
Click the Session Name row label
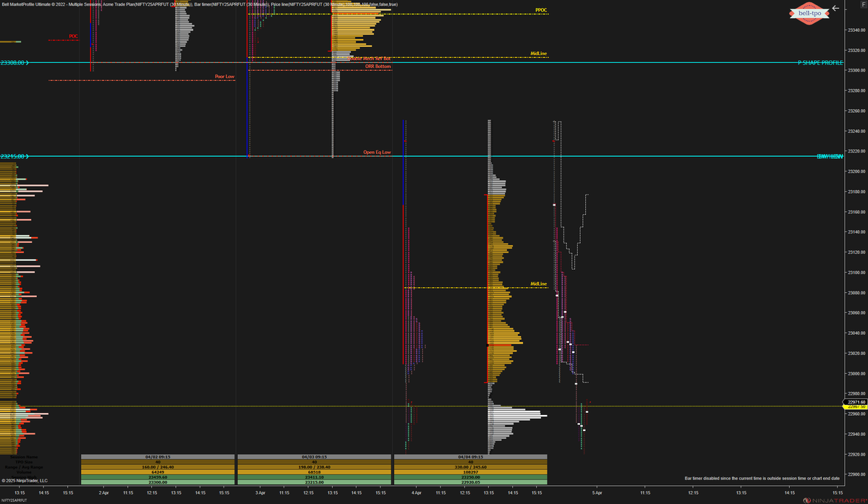tap(25, 457)
